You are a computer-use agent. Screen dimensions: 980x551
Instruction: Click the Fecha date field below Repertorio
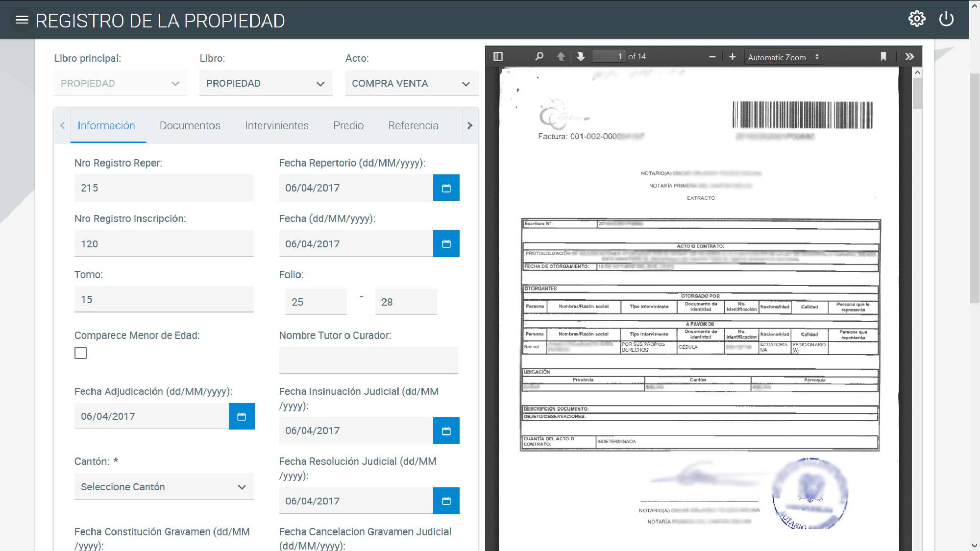tap(356, 243)
